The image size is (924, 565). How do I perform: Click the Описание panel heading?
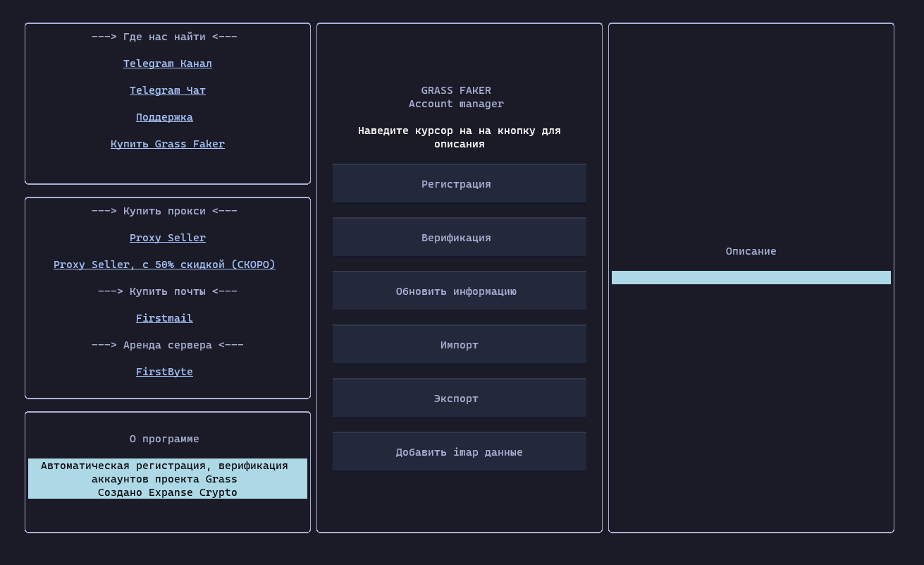click(x=751, y=251)
